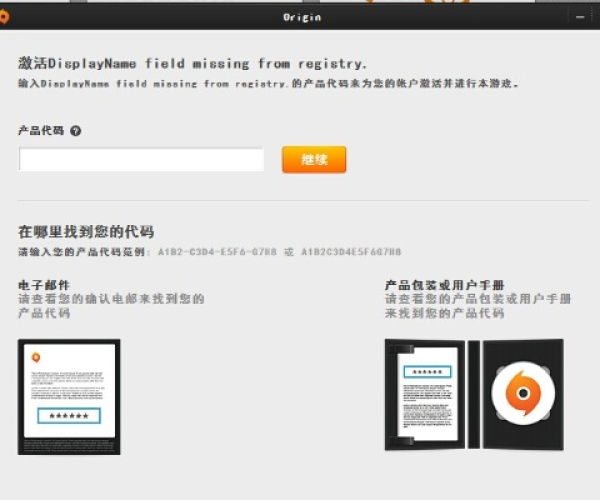This screenshot has height=500, width=600.
Task: Click the email confirmation thumbnail image
Action: [69, 396]
